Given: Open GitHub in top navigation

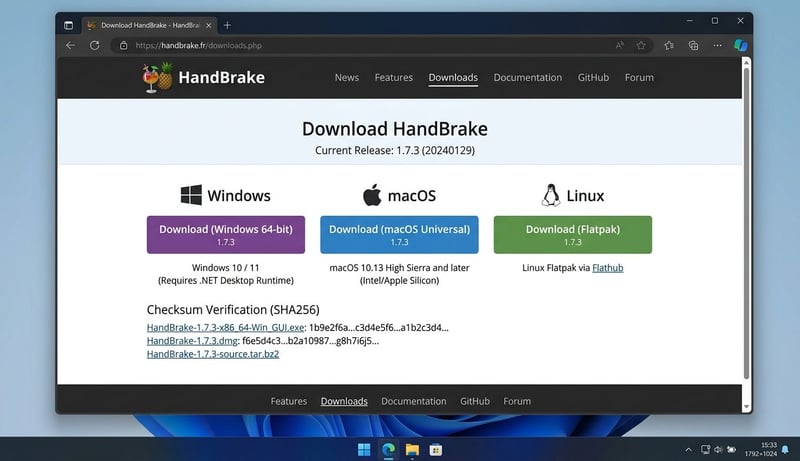Looking at the screenshot, I should (593, 78).
